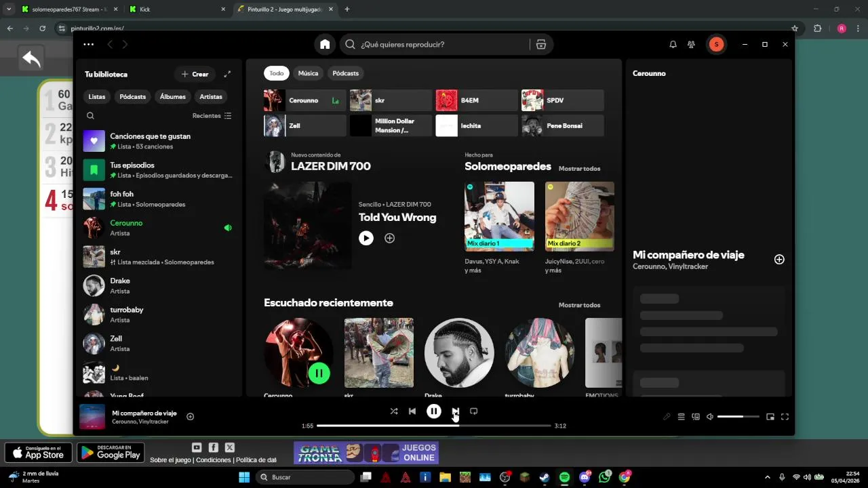The height and width of the screenshot is (488, 868).
Task: Open B4EM shortcut tile
Action: point(477,100)
